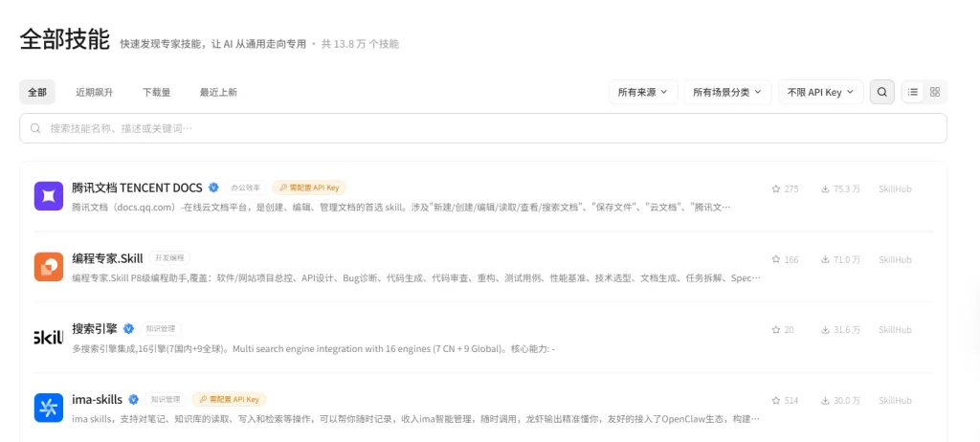Viewport: 980px width, 442px height.
Task: Click the 知识管理 tag on 搜索引擎
Action: pos(161,329)
